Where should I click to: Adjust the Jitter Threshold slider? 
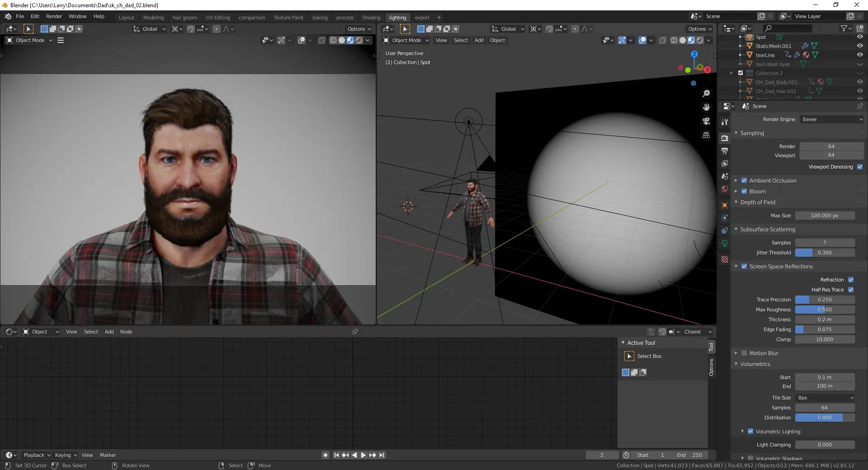[825, 253]
